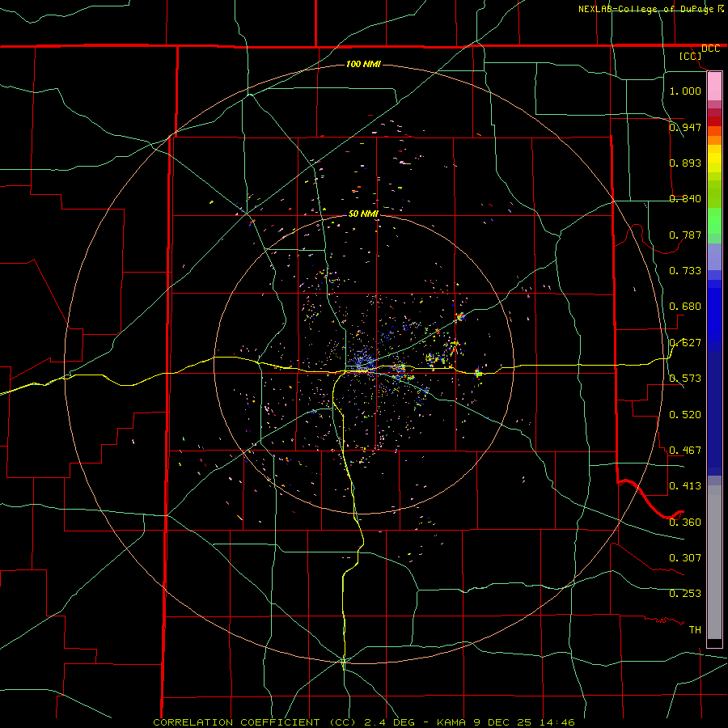Click the 0.573 legend value
The image size is (728, 728).
pyautogui.click(x=685, y=378)
